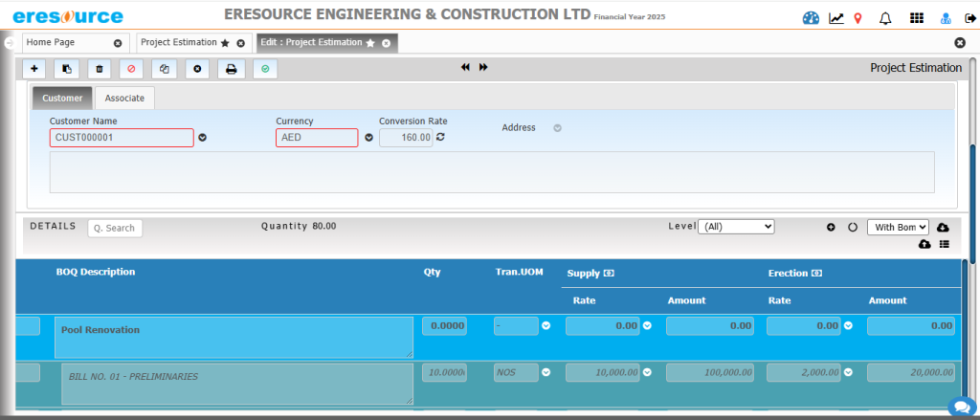Image resolution: width=980 pixels, height=420 pixels.
Task: Click the details Search field
Action: point(115,228)
